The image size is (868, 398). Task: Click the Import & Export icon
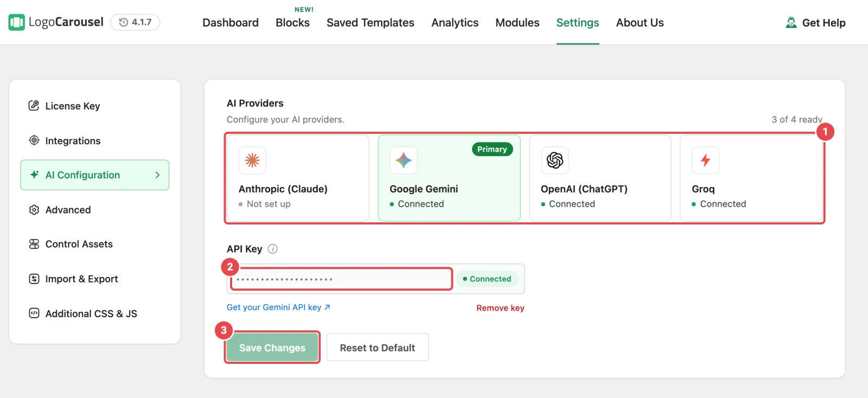click(34, 279)
